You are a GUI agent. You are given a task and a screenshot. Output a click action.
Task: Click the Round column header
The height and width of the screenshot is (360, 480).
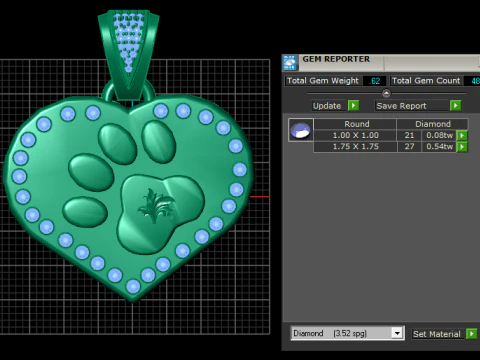[x=355, y=124]
